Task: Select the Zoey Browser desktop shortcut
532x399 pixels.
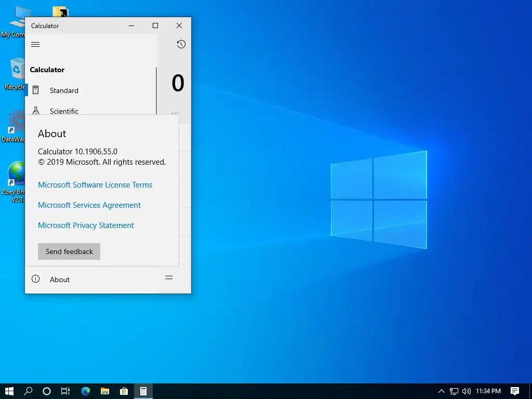Action: [x=14, y=182]
